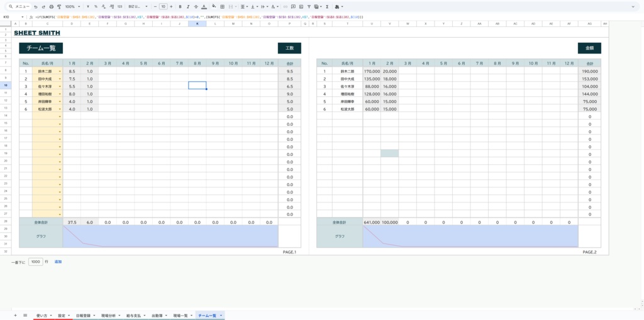Click the insert link icon
Viewport: 644px width, 320px height.
286,7
